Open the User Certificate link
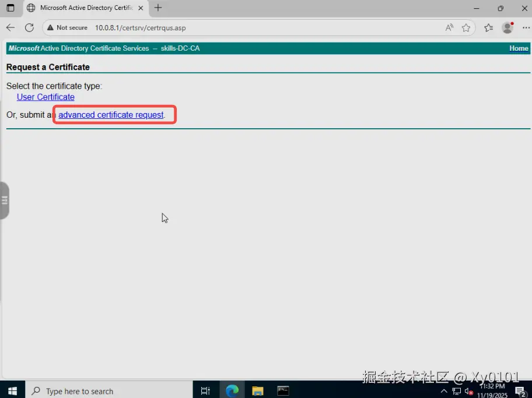This screenshot has height=398, width=532. [x=45, y=97]
